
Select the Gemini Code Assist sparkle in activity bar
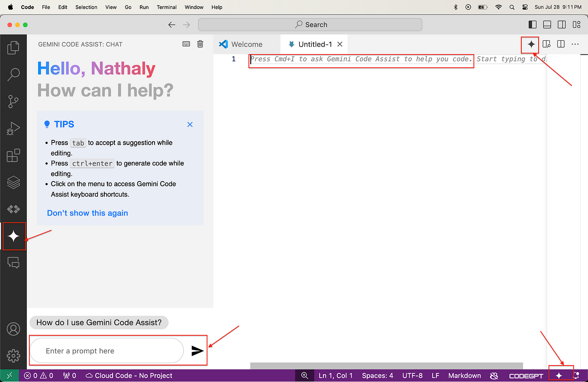point(14,236)
